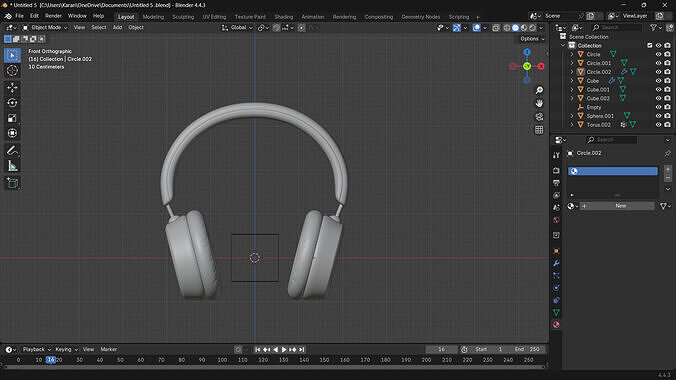Hide Cube object with eye icon
The image size is (676, 380).
658,81
